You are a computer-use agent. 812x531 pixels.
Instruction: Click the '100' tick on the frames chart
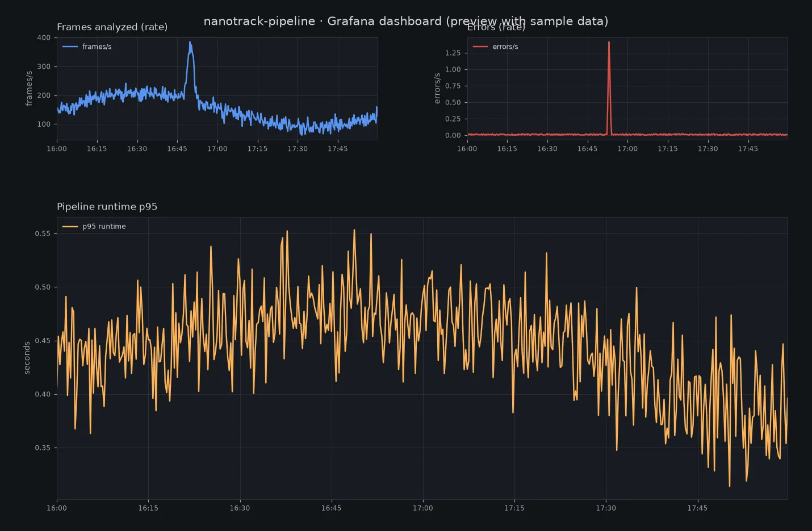44,124
